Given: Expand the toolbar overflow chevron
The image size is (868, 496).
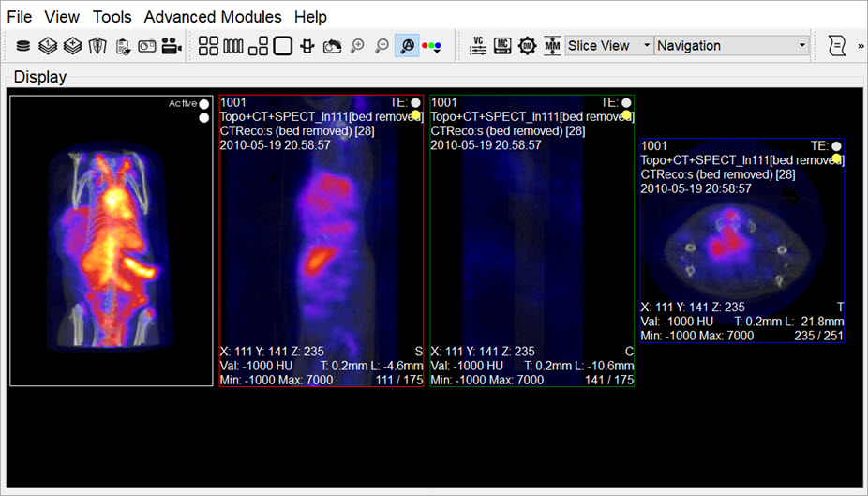Looking at the screenshot, I should (861, 46).
